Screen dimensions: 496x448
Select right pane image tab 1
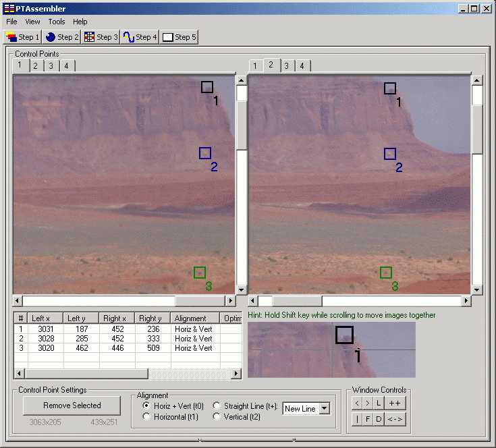(255, 66)
